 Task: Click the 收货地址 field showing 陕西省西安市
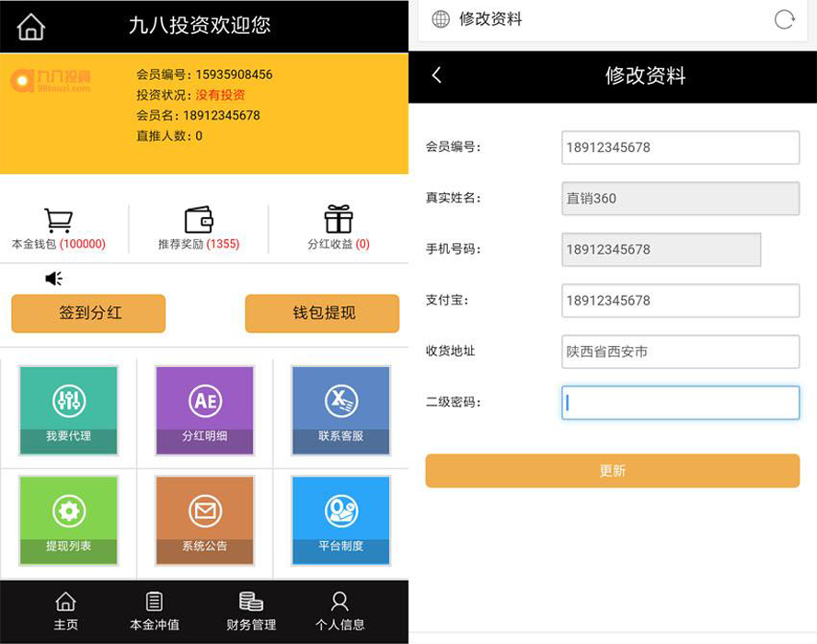681,351
